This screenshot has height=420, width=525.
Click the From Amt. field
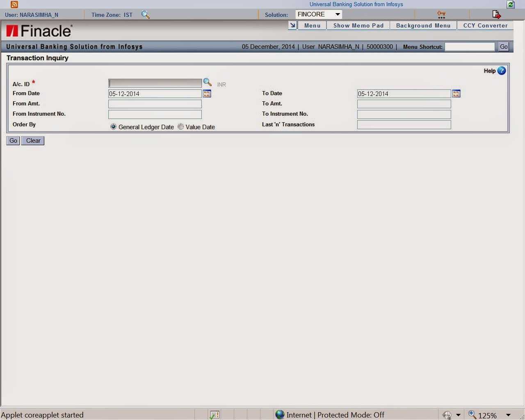155,104
